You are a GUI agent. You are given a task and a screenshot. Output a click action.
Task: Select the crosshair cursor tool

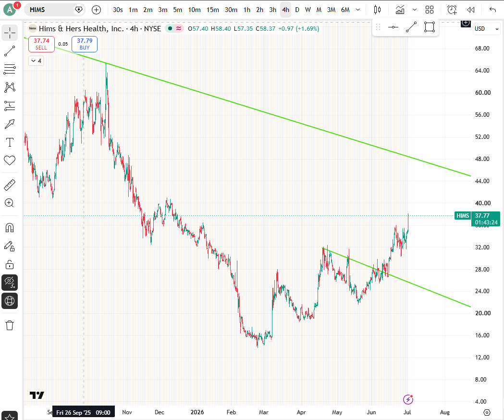tap(10, 33)
